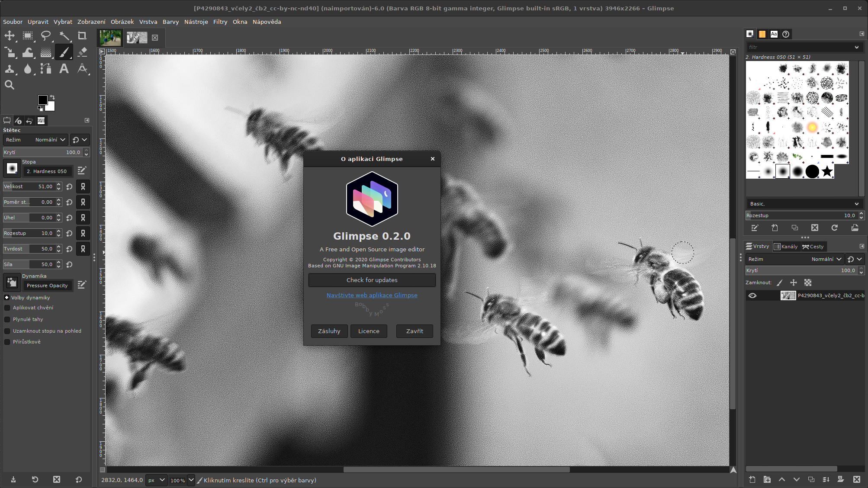Screen dimensions: 868x488
Task: Select the Zoom tool
Action: point(10,85)
